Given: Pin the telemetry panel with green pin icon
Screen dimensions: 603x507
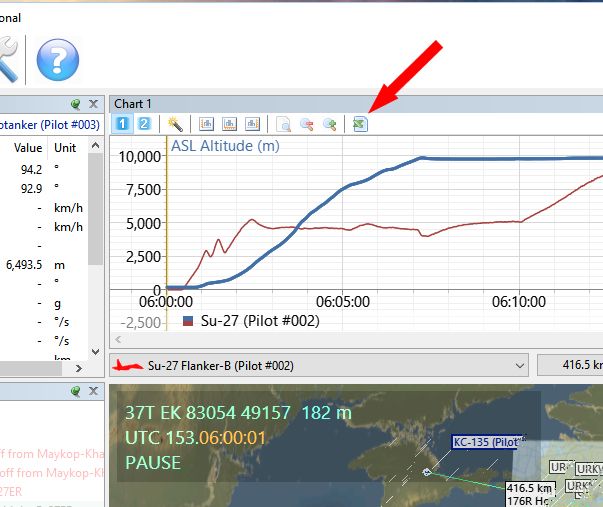Looking at the screenshot, I should pyautogui.click(x=76, y=104).
